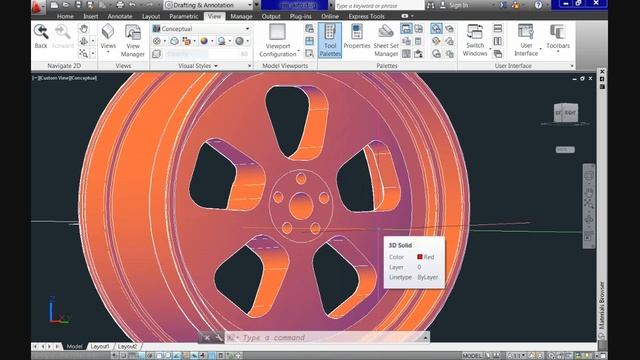Click the Sign In link
This screenshot has height=360, width=640.
pyautogui.click(x=458, y=5)
